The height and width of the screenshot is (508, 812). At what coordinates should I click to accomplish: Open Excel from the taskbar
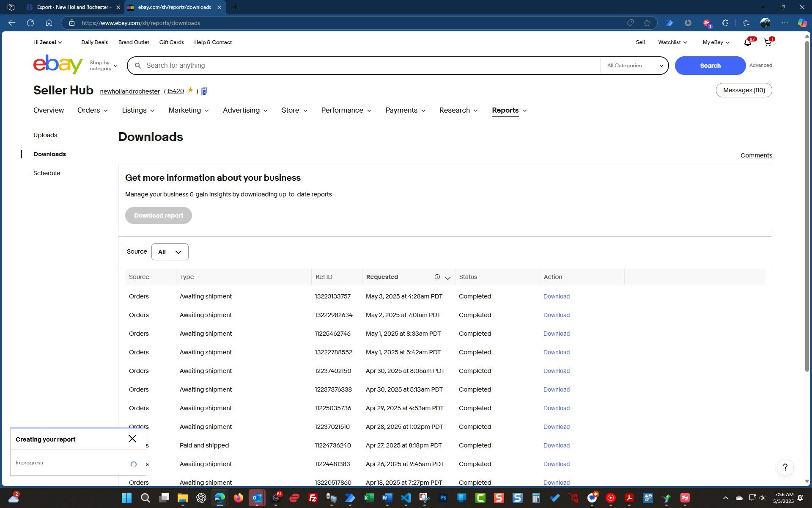coord(368,498)
